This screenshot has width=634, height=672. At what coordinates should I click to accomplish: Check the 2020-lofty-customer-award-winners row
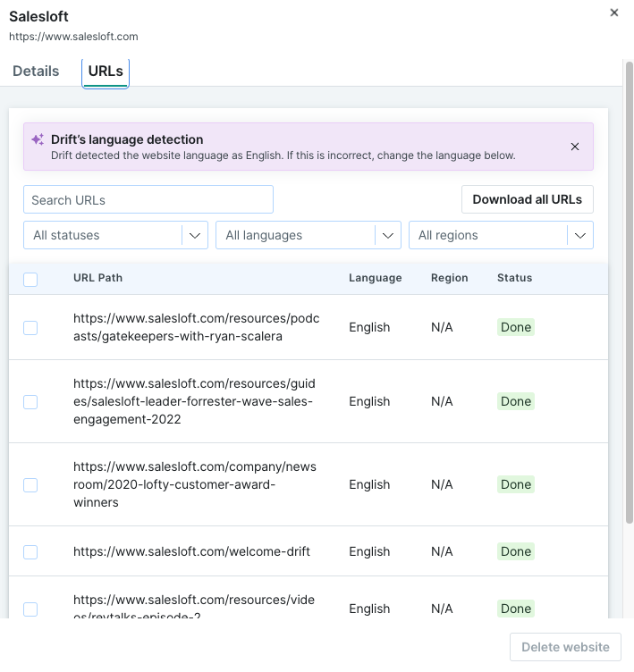(x=30, y=485)
